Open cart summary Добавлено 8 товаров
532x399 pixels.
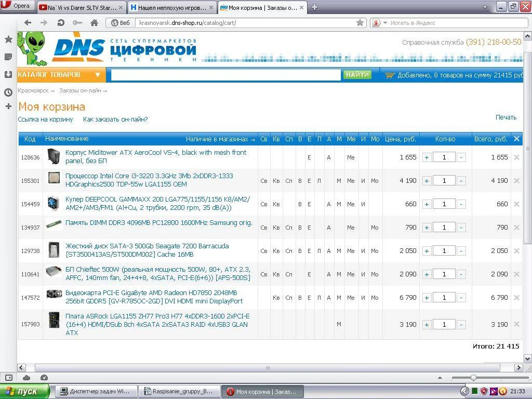[x=454, y=75]
